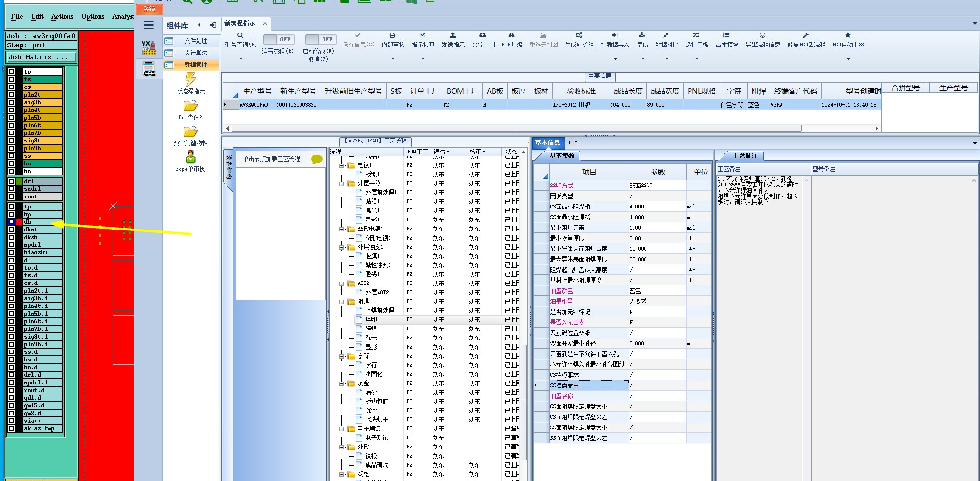Viewport: 980px width, 481px height.
Task: Select the 基本参数 tab
Action: click(561, 155)
